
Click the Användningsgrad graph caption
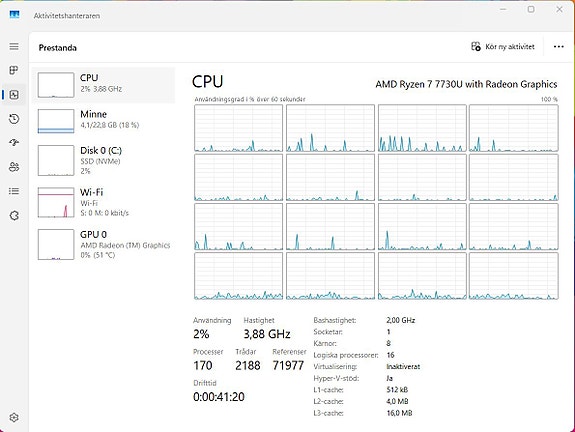point(250,99)
